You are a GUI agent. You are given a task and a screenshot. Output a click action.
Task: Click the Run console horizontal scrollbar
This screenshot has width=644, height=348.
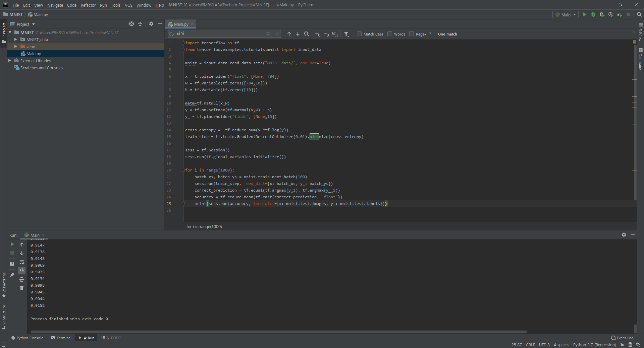pyautogui.click(x=278, y=332)
